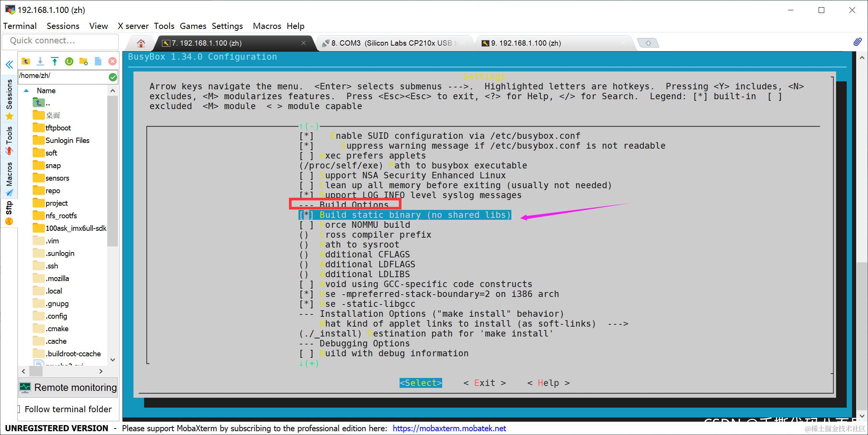Viewport: 868px width, 435px height.
Task: Click the red delete icon in SFTP toolbar
Action: [113, 61]
